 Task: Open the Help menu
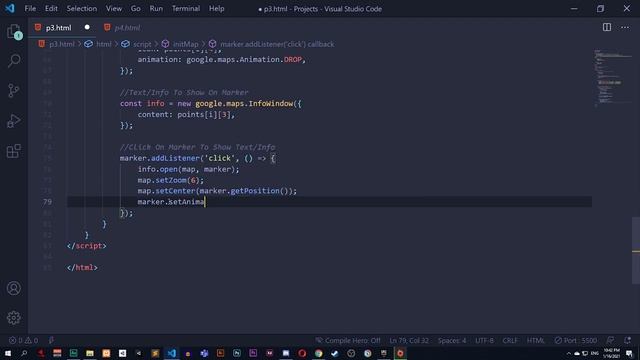point(216,8)
